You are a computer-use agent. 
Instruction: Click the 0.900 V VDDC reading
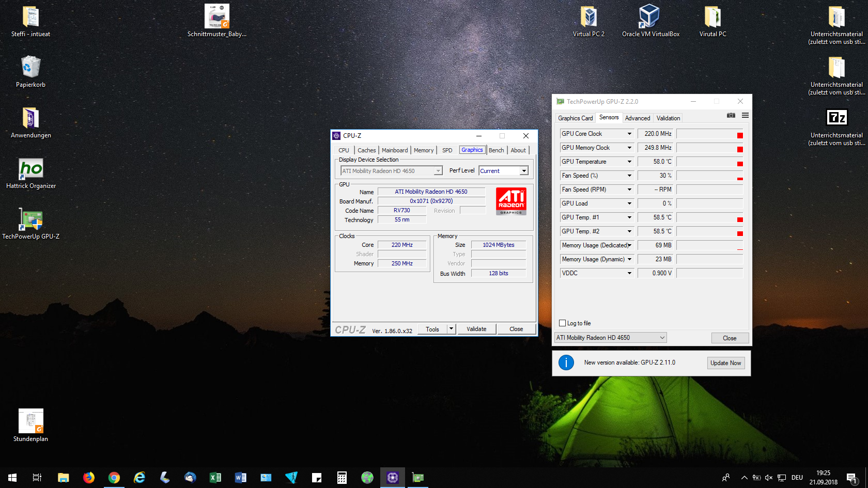click(x=656, y=273)
